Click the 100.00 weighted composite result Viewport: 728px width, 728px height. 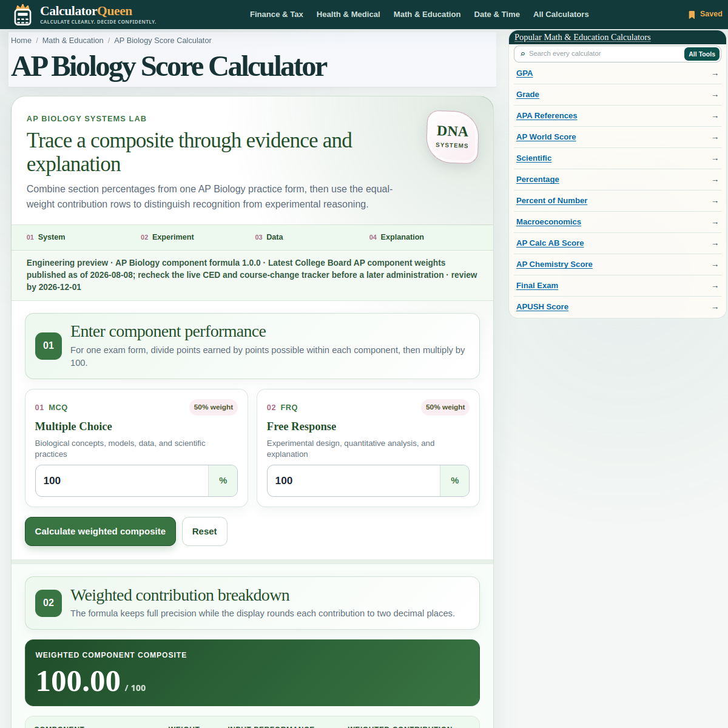[x=78, y=681]
